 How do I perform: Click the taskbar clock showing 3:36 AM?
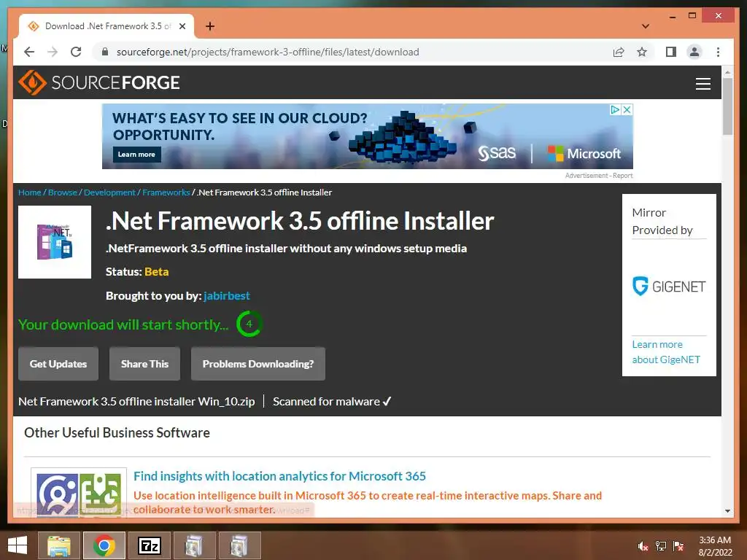(715, 546)
